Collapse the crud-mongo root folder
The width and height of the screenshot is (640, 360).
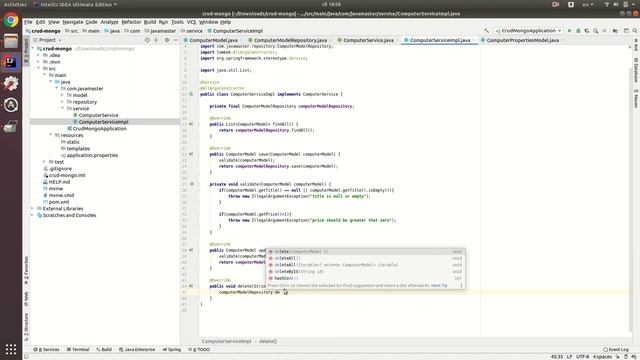[33, 48]
